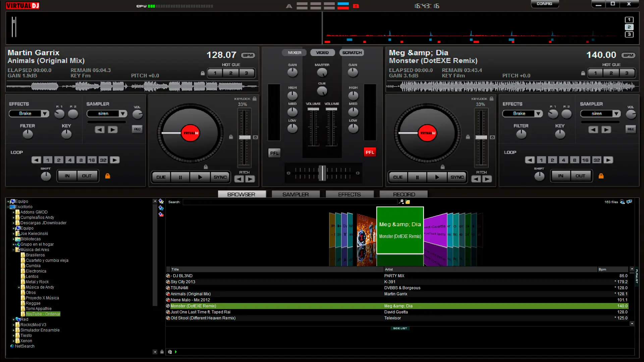Collapse the Música del Ares folder
The width and height of the screenshot is (644, 362).
(x=14, y=250)
